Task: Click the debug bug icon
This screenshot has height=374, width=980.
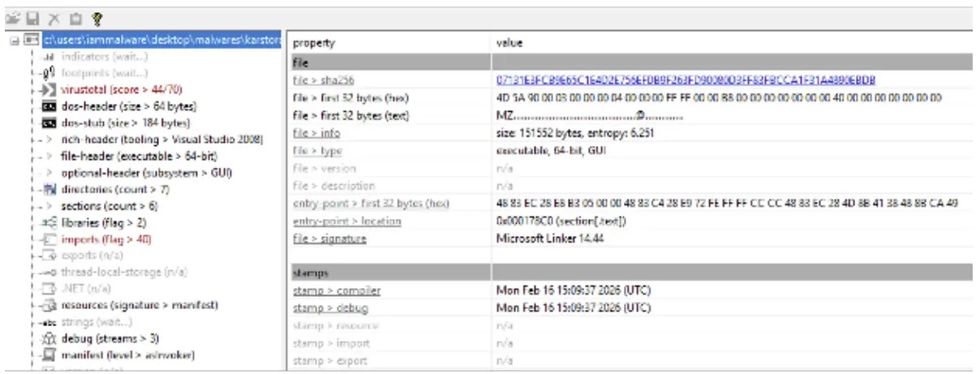Action: pos(48,339)
